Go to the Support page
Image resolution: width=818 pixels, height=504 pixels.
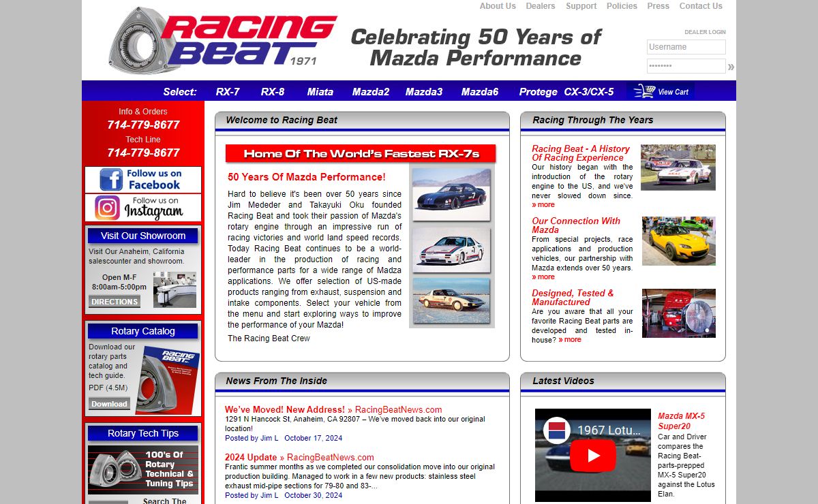(581, 6)
